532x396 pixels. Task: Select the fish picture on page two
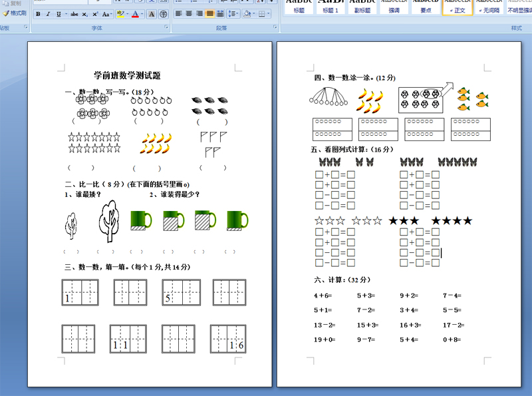pyautogui.click(x=473, y=99)
